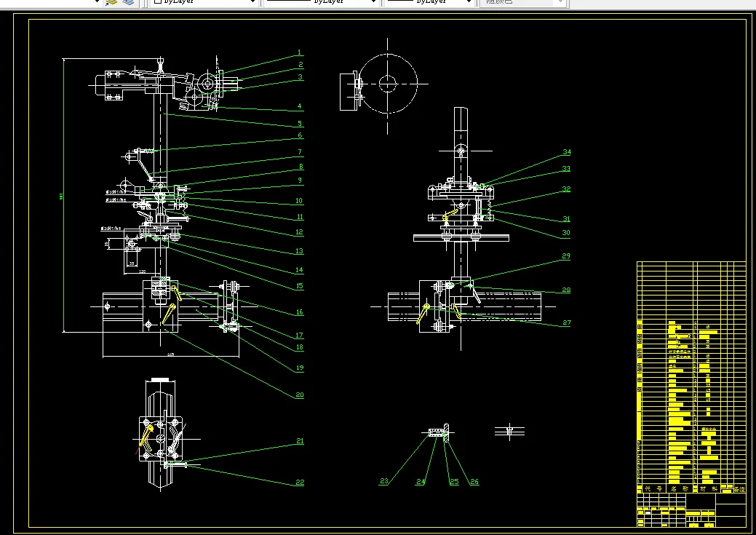The height and width of the screenshot is (535, 756).
Task: Select callout 34 in side view
Action: [x=567, y=152]
